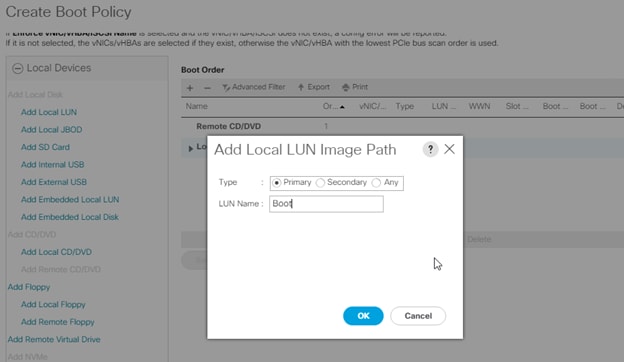Image resolution: width=624 pixels, height=362 pixels.
Task: Click the LUN Name input field
Action: pyautogui.click(x=326, y=204)
